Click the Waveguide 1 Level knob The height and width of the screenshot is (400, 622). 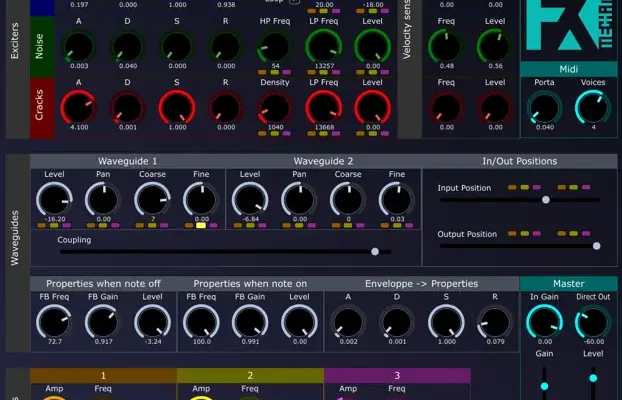click(x=54, y=199)
